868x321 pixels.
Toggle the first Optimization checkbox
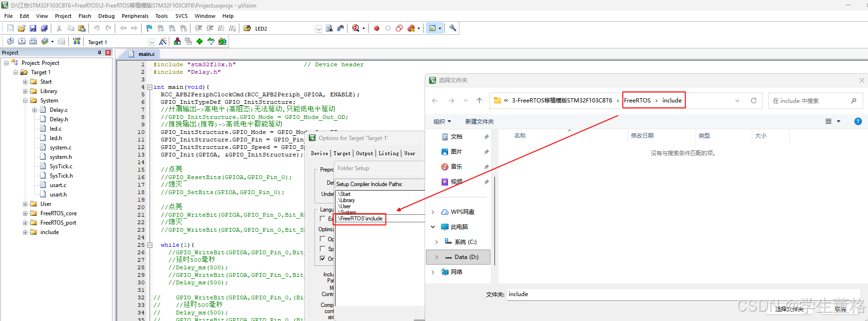tap(323, 239)
